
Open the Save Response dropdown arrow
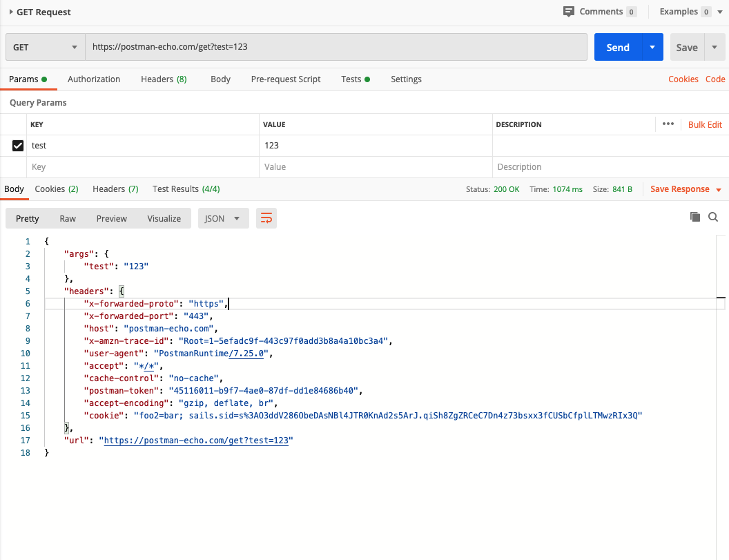(x=719, y=190)
